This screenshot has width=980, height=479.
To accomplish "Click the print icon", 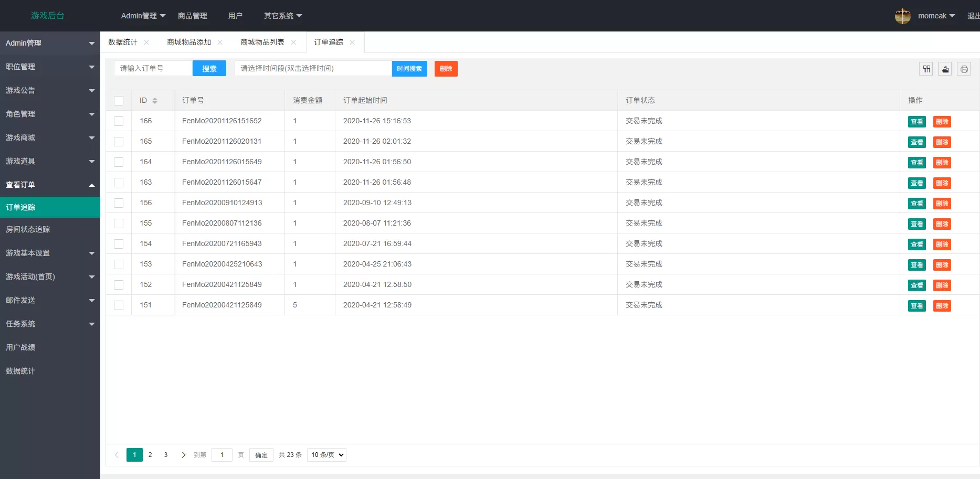I will [964, 68].
